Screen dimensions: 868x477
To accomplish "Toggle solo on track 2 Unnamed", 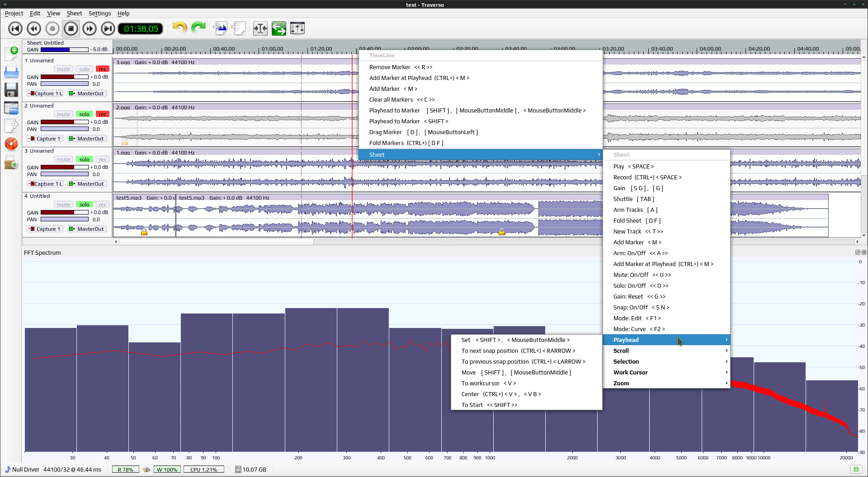I will [85, 114].
